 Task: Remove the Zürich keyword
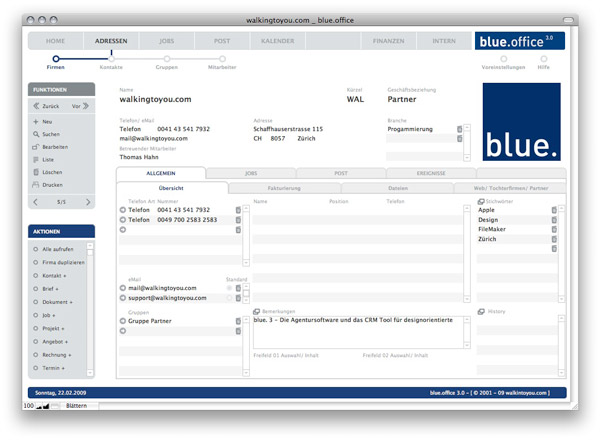click(x=554, y=239)
